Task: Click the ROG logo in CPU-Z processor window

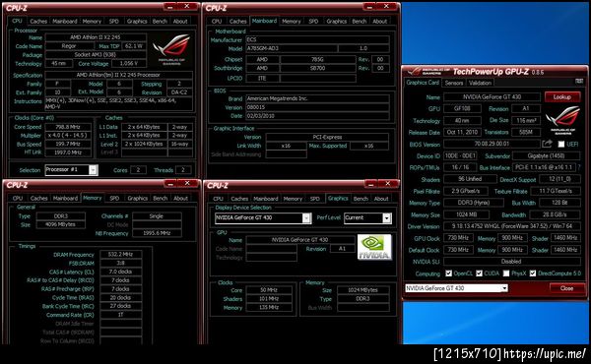Action: 171,50
